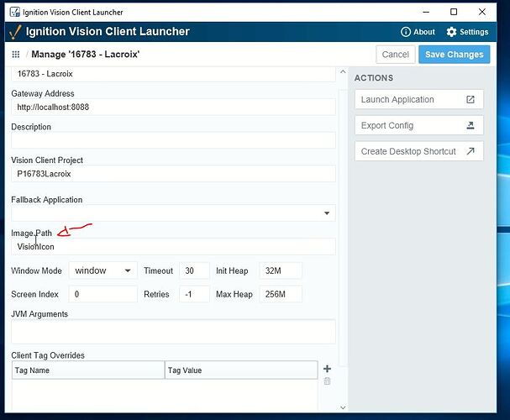The width and height of the screenshot is (510, 420).
Task: Open the applications grid icon in breadcrumb
Action: [x=16, y=55]
